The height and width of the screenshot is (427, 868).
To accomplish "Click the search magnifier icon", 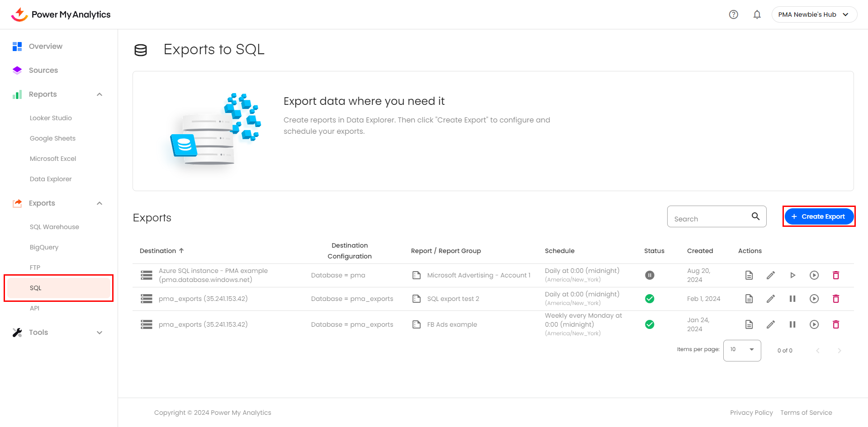I will [x=755, y=216].
